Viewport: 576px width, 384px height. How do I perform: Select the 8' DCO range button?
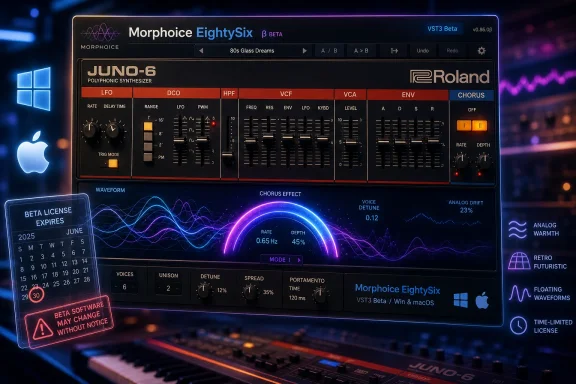(x=148, y=136)
